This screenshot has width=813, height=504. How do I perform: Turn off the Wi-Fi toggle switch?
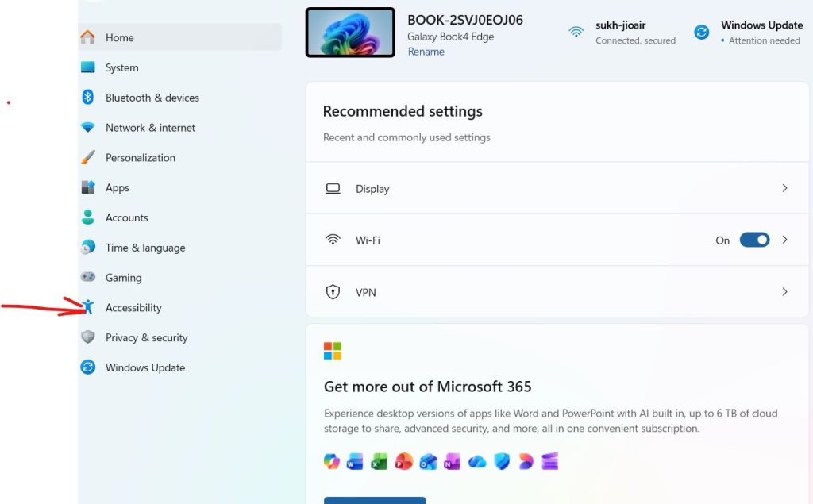[x=754, y=240]
